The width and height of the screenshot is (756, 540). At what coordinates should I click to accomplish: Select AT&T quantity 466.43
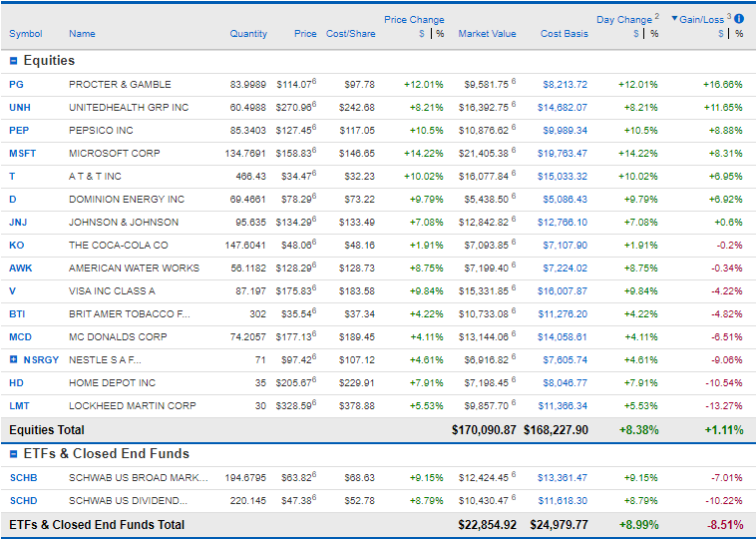(x=250, y=176)
